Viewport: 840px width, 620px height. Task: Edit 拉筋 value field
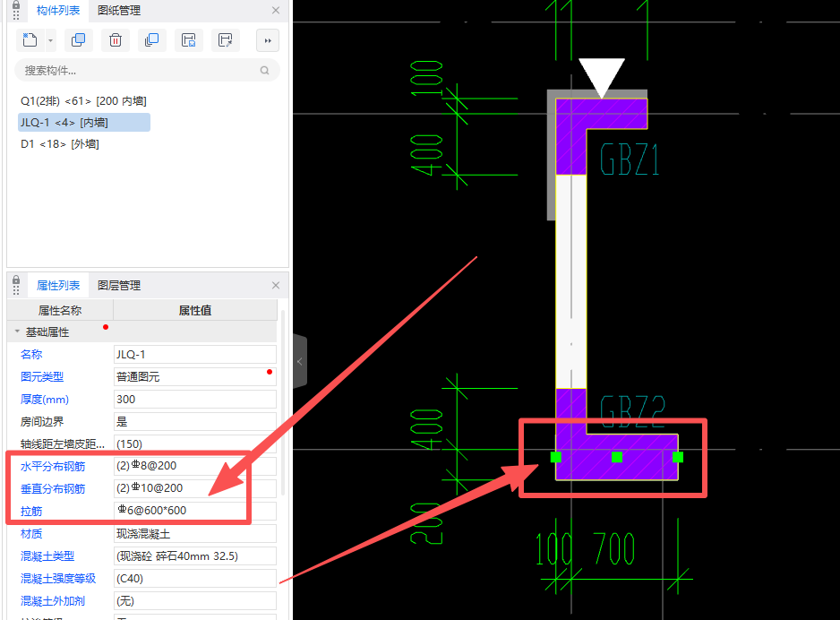pyautogui.click(x=195, y=511)
